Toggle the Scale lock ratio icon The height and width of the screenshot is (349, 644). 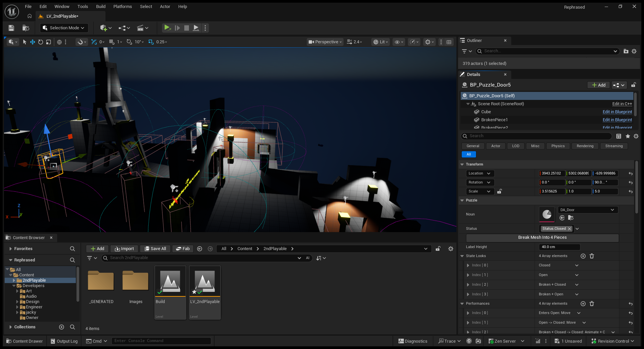click(500, 191)
